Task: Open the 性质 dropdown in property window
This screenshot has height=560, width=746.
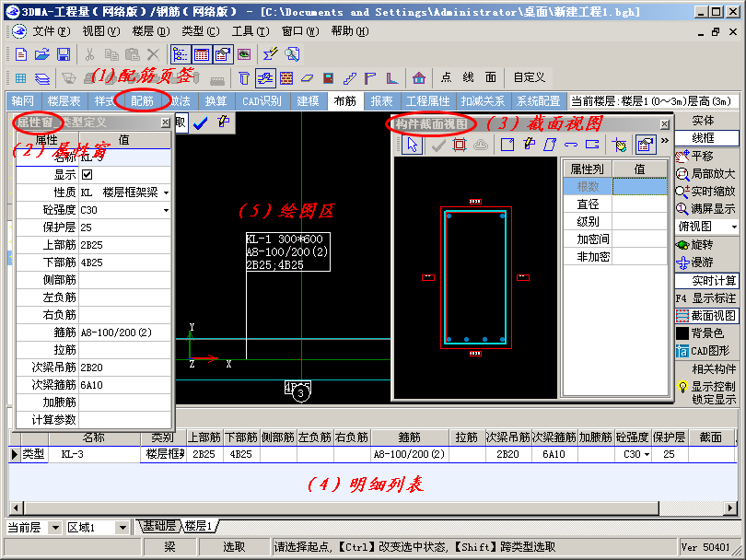Action: click(166, 192)
